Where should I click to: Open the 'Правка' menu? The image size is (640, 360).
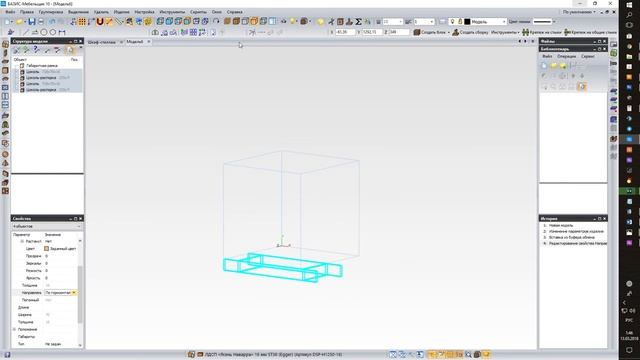(x=27, y=12)
